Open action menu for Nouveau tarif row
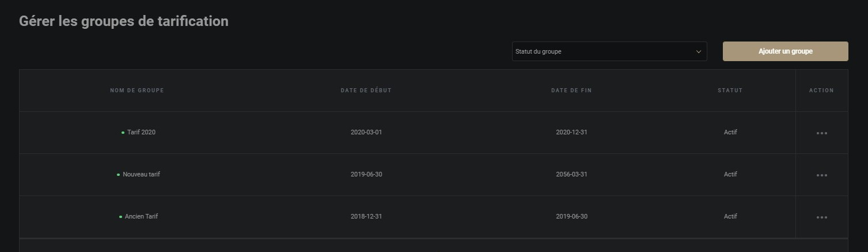Viewport: 868px width, 252px height. pos(821,175)
